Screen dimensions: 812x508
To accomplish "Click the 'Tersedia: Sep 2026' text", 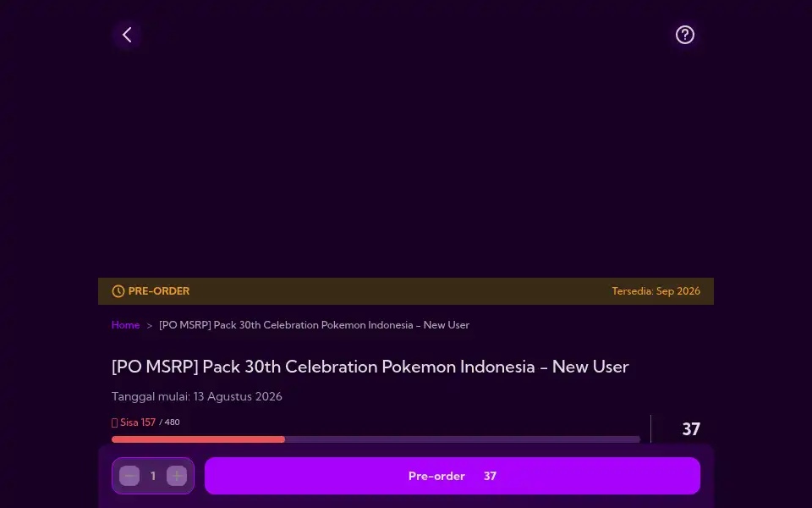I will (656, 291).
